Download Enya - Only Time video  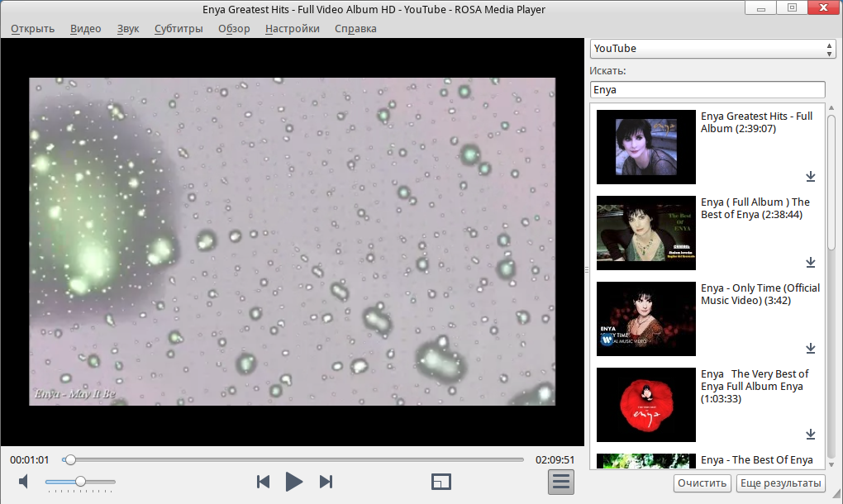(x=811, y=348)
